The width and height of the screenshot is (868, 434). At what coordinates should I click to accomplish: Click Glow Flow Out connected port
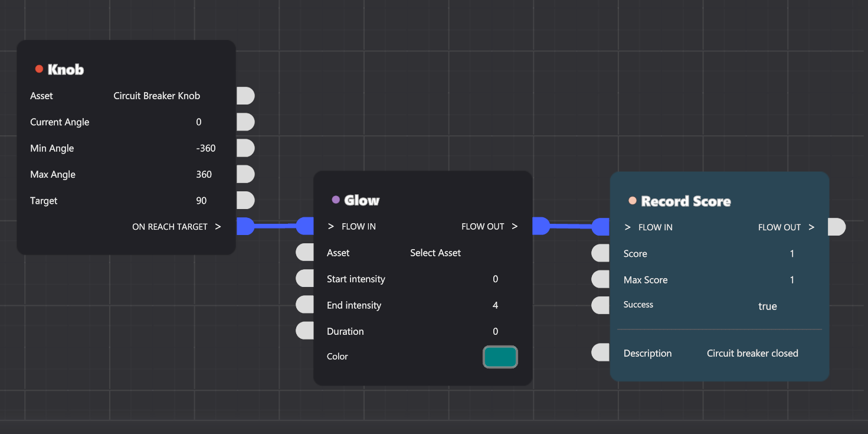[x=541, y=226]
